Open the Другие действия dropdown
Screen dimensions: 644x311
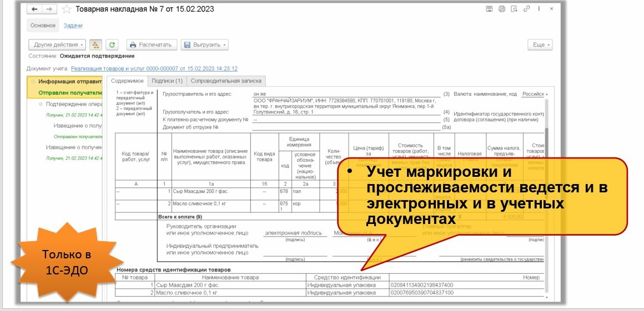tap(57, 45)
